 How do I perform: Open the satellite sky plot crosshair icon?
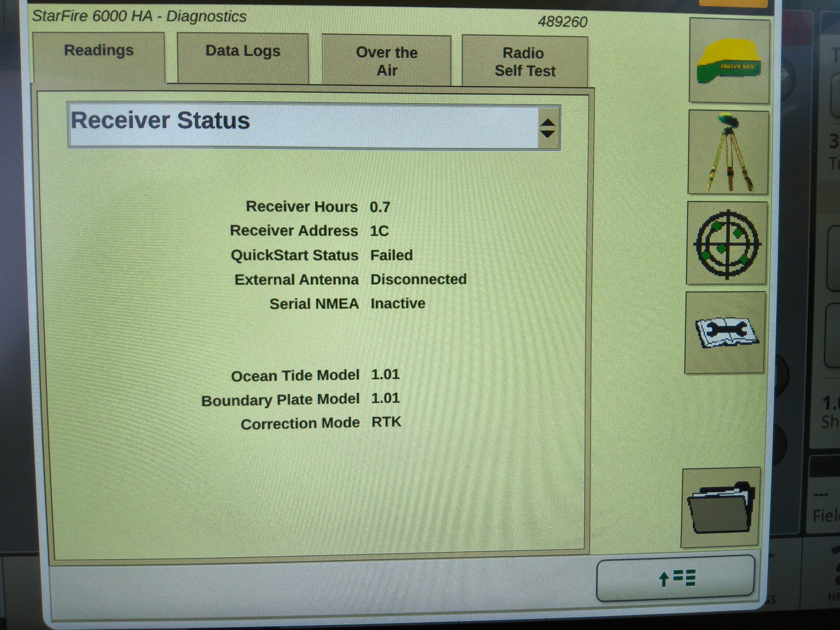tap(727, 244)
